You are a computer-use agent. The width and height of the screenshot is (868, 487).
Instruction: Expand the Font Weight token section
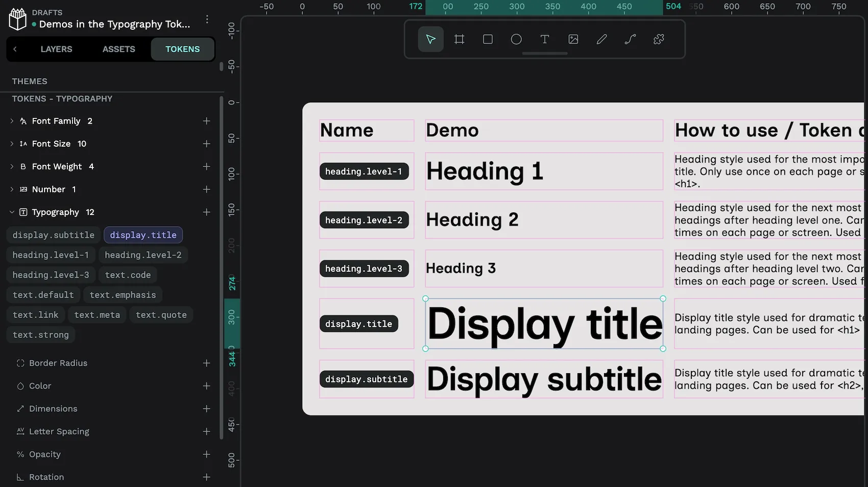(12, 166)
